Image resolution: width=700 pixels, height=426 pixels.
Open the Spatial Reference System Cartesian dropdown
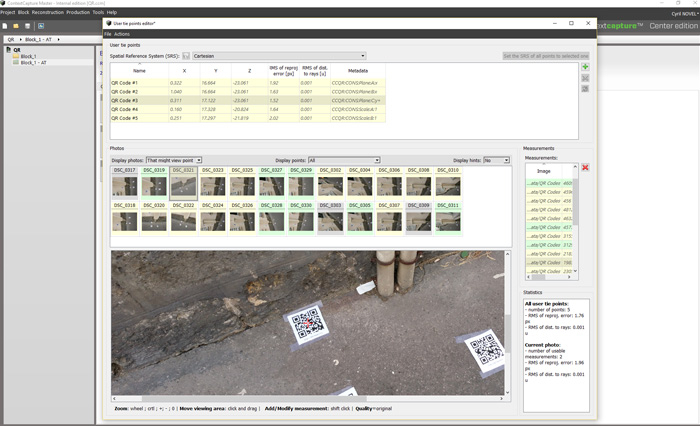(x=281, y=56)
